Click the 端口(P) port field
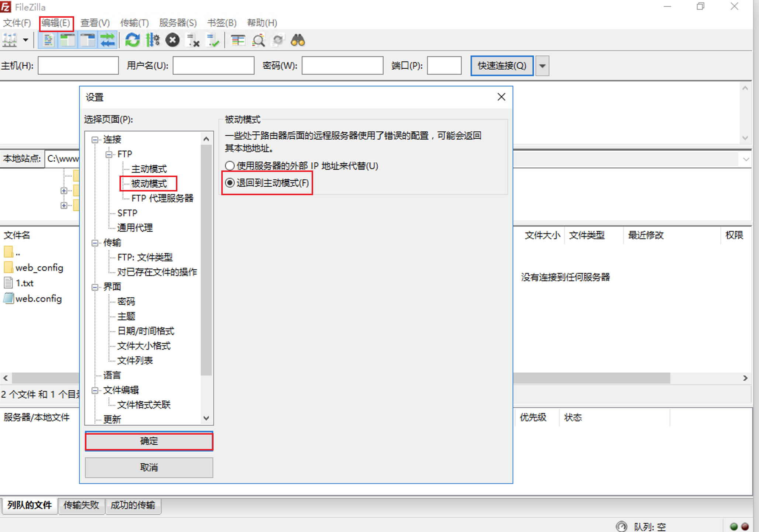759x532 pixels. [x=444, y=66]
